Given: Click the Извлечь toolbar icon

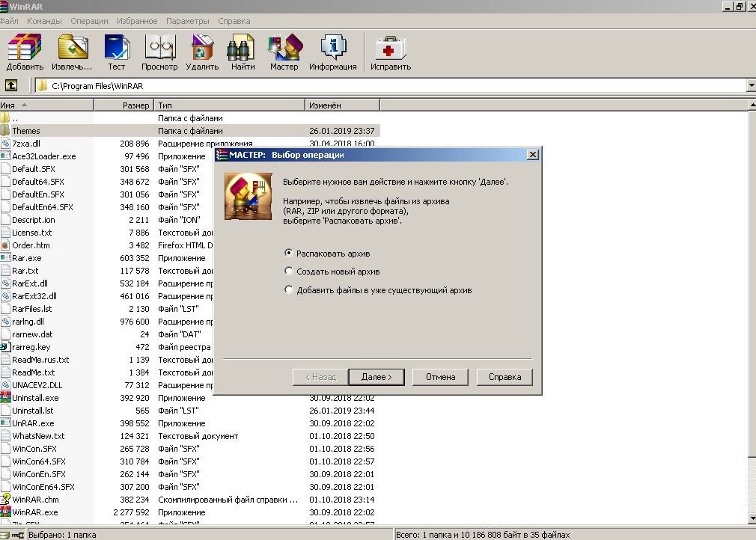Looking at the screenshot, I should (x=72, y=52).
